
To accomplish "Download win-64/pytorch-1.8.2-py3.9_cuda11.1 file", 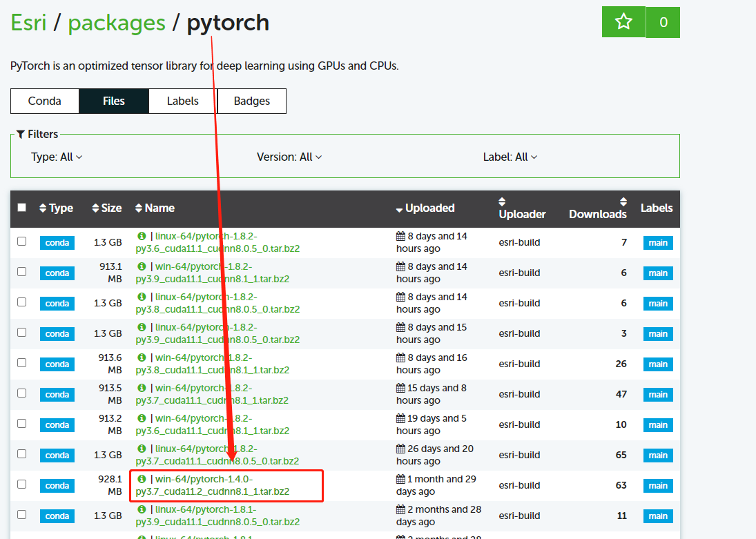I will tap(213, 273).
